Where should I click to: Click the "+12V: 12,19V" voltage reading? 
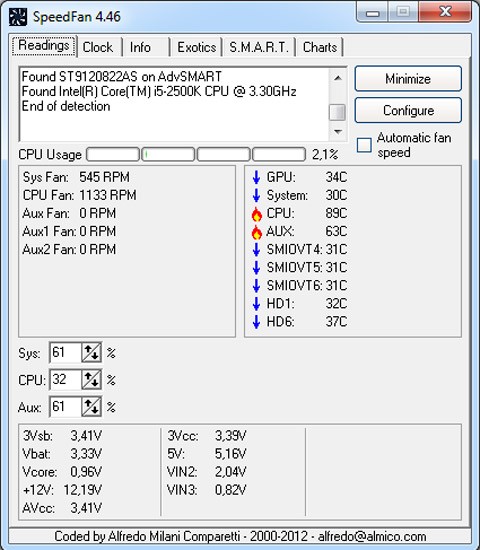point(62,490)
